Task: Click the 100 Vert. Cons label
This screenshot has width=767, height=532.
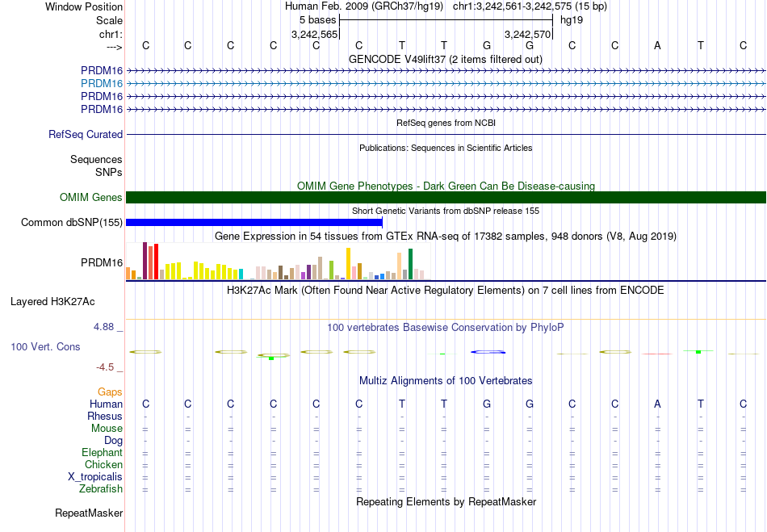Action: click(45, 346)
